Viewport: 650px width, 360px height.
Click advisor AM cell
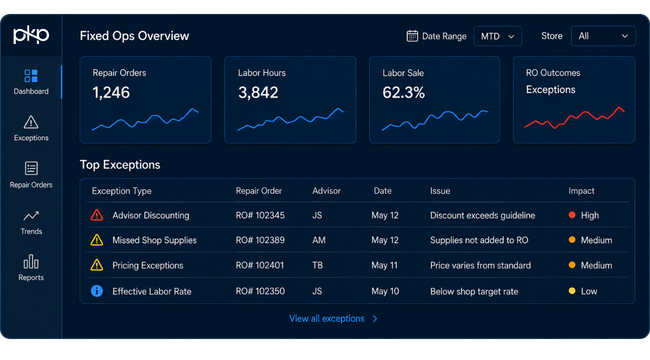pyautogui.click(x=318, y=240)
